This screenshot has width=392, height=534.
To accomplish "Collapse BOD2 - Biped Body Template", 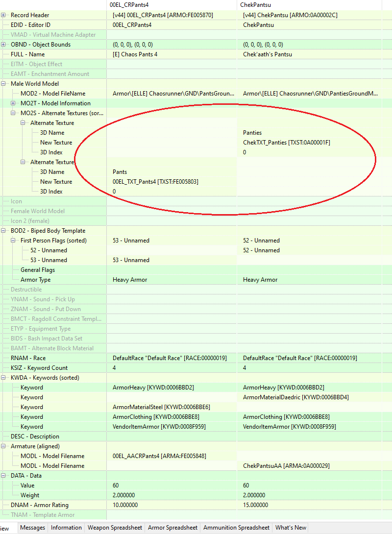I will 3,231.
